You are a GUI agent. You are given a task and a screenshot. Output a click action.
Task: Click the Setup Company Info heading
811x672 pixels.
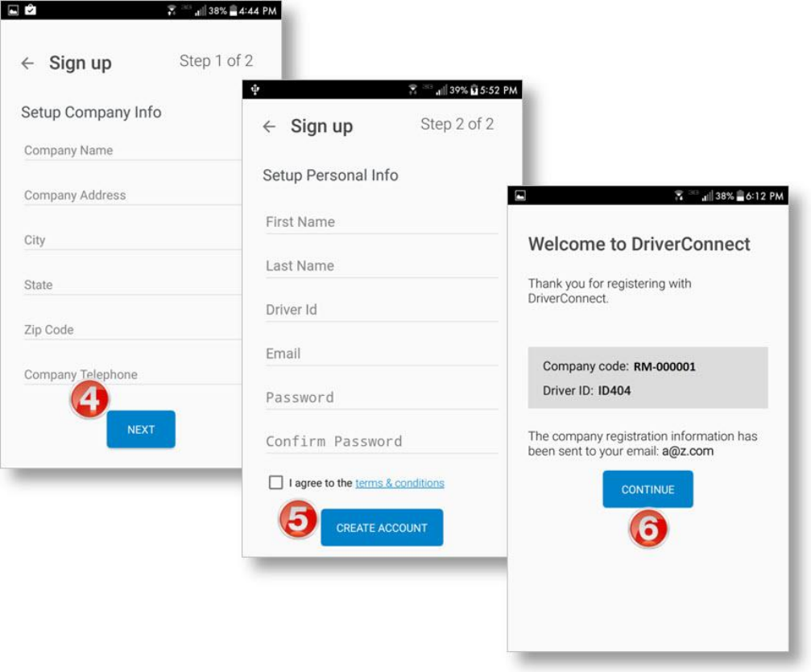coord(91,112)
